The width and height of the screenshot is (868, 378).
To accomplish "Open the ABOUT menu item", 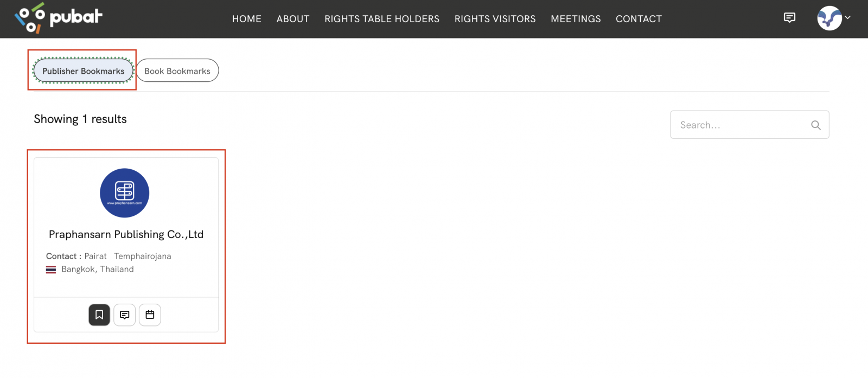I will 293,19.
